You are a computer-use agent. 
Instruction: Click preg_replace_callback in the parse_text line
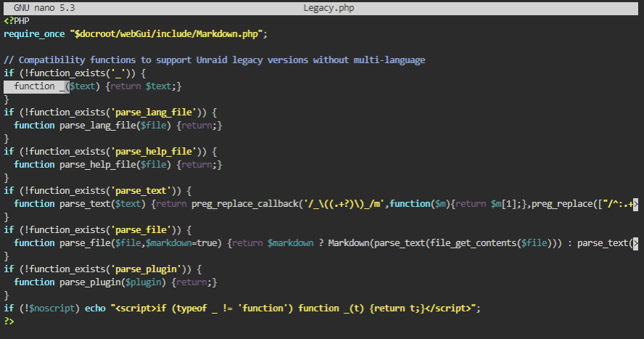tap(245, 204)
